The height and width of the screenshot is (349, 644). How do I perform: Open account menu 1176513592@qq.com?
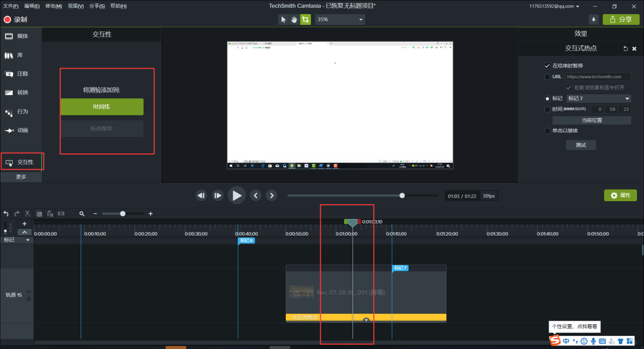pyautogui.click(x=554, y=6)
